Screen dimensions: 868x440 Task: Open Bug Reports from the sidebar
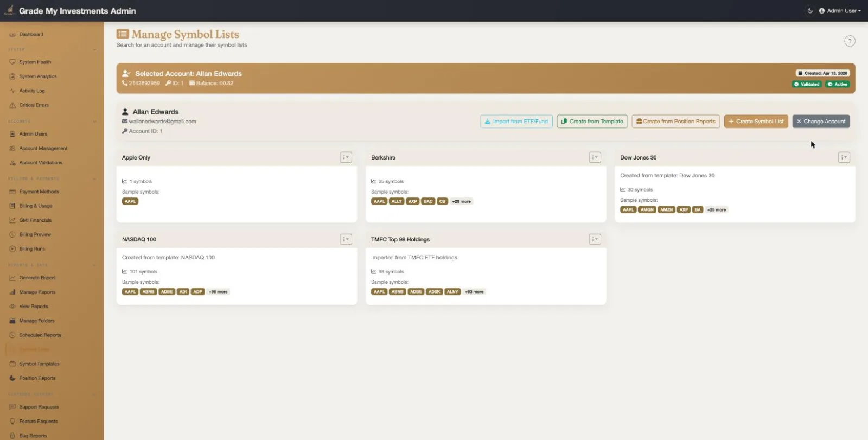(33, 436)
